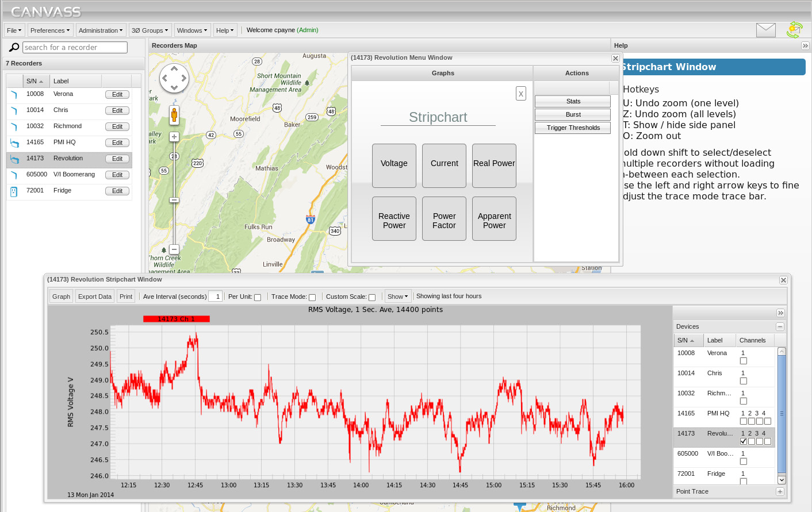This screenshot has height=512, width=812.
Task: Click the recorder search field
Action: pyautogui.click(x=75, y=47)
